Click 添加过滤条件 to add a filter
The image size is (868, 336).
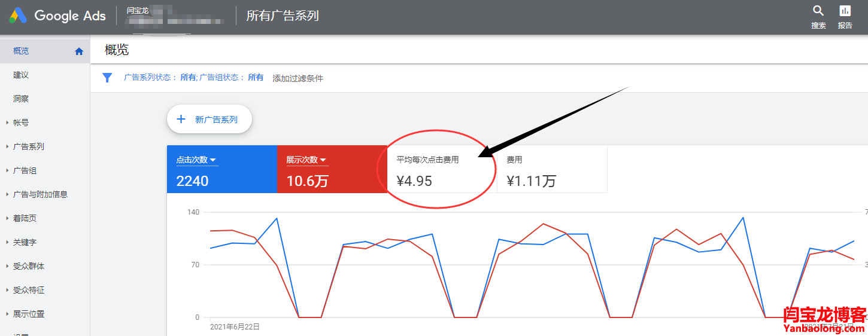click(298, 78)
